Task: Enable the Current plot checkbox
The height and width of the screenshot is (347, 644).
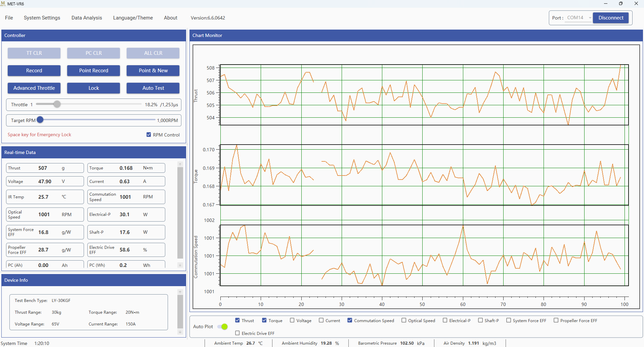Action: click(x=321, y=320)
